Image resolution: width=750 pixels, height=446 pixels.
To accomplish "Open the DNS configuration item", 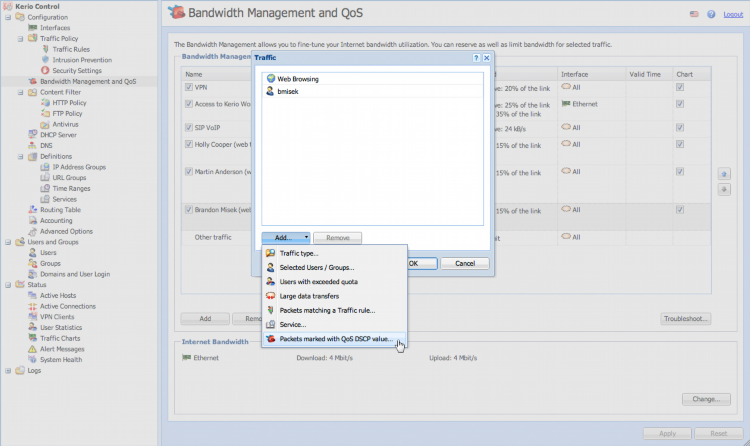I will pos(46,145).
